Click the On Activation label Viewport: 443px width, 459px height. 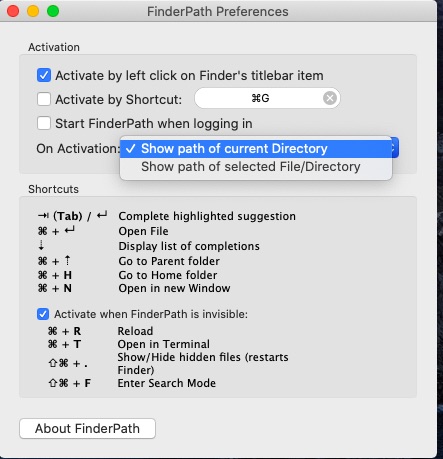[78, 149]
